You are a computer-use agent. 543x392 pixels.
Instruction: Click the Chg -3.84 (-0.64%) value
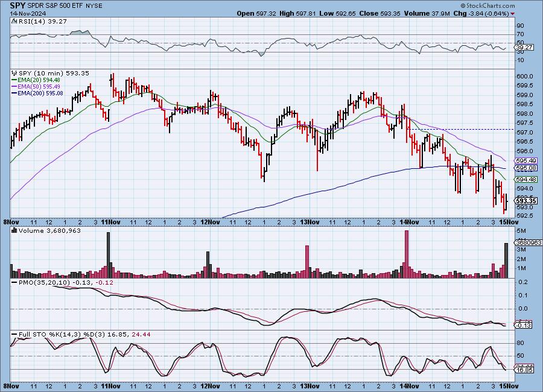click(x=481, y=13)
